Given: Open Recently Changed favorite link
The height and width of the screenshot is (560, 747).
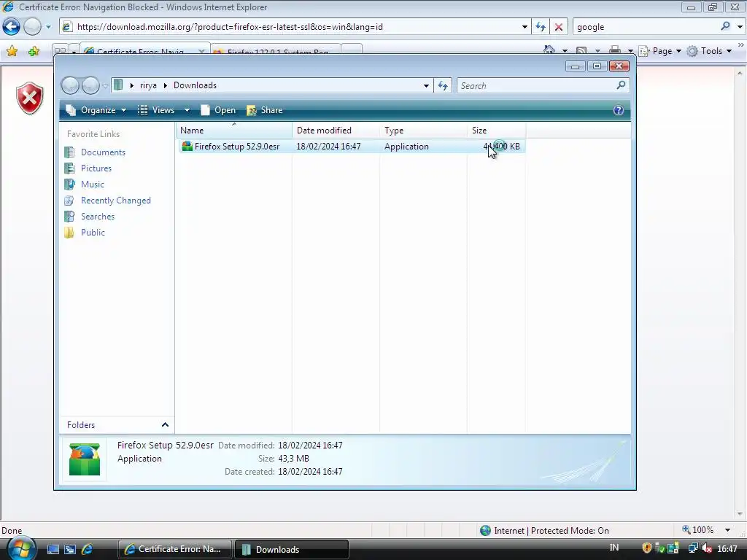Looking at the screenshot, I should point(116,201).
